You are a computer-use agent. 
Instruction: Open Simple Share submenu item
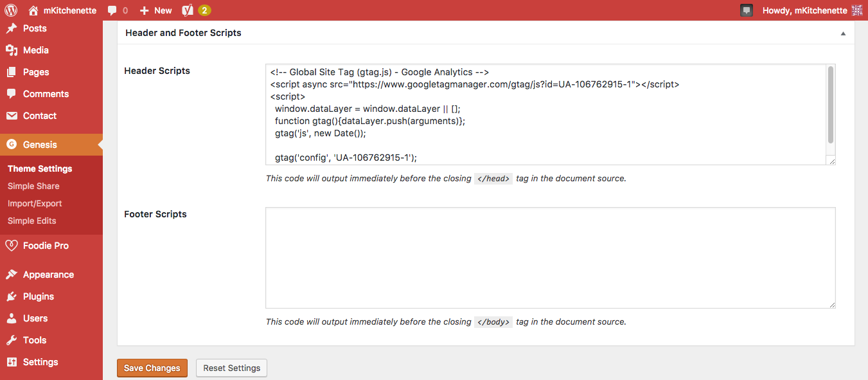coord(33,186)
